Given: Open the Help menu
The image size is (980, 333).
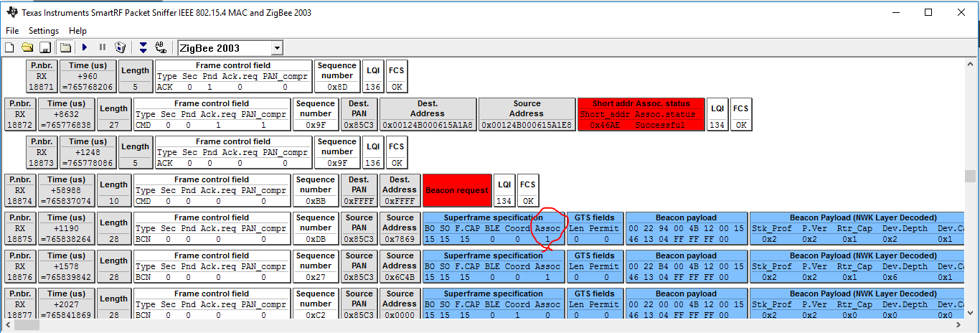Looking at the screenshot, I should coord(77,31).
